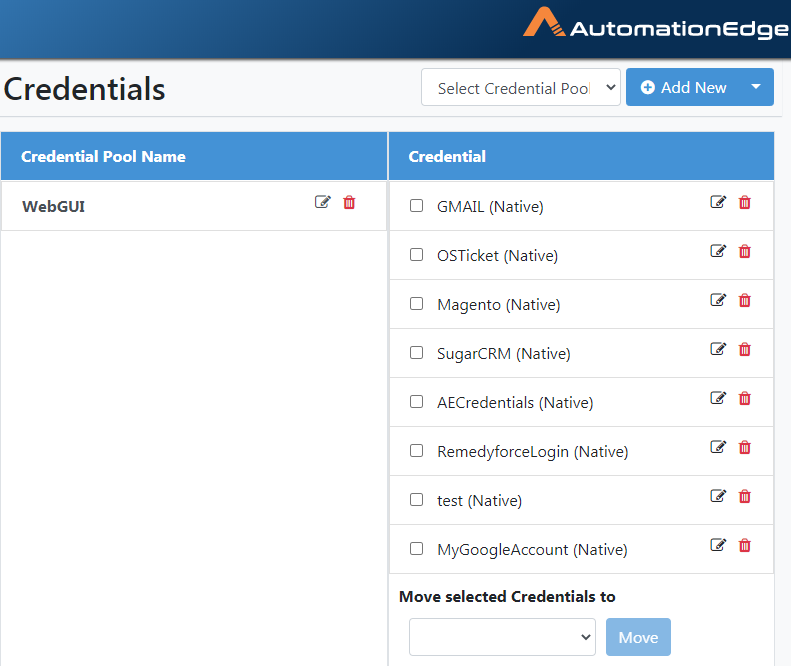Check the OSTicket (Native) checkbox
The width and height of the screenshot is (791, 666).
point(416,254)
